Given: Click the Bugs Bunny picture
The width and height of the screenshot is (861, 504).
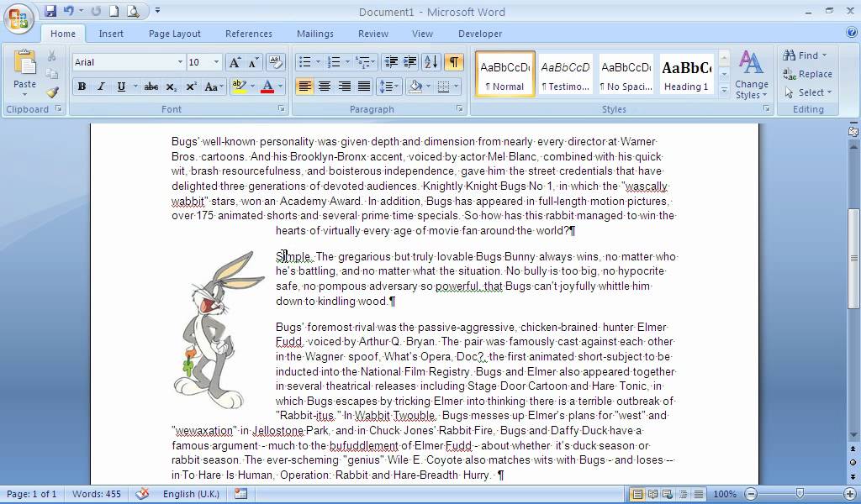Looking at the screenshot, I should pos(218,330).
